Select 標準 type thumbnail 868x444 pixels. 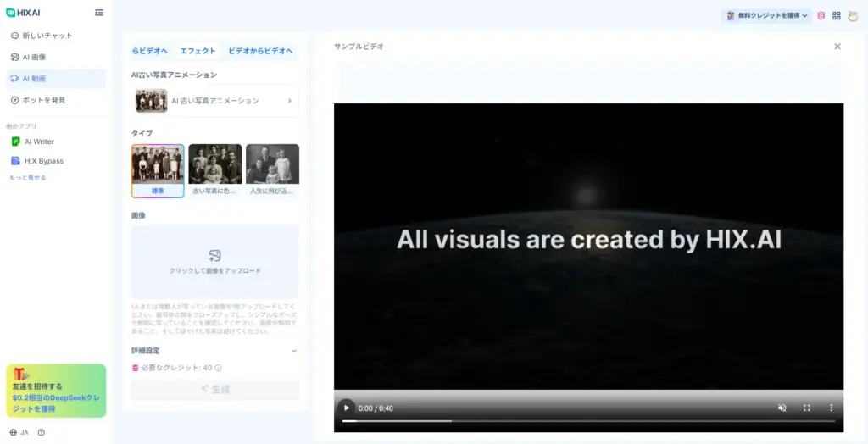point(158,170)
